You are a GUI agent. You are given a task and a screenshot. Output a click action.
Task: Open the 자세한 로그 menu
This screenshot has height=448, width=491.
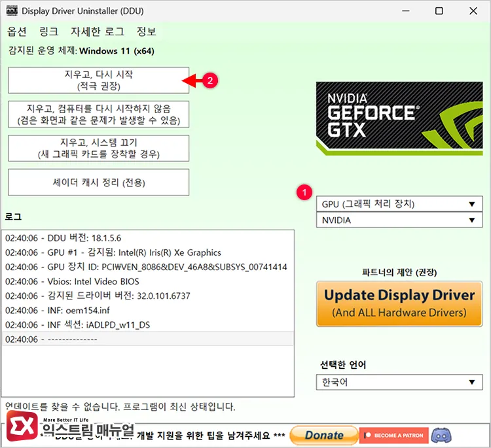tap(98, 31)
